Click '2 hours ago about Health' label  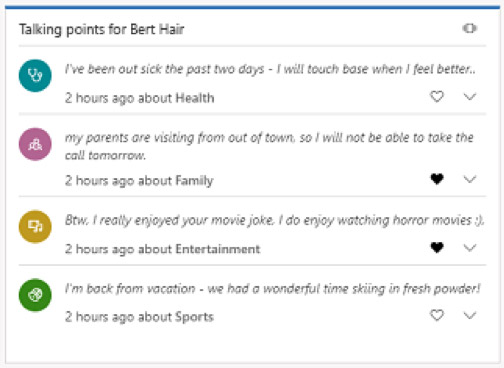tap(140, 98)
